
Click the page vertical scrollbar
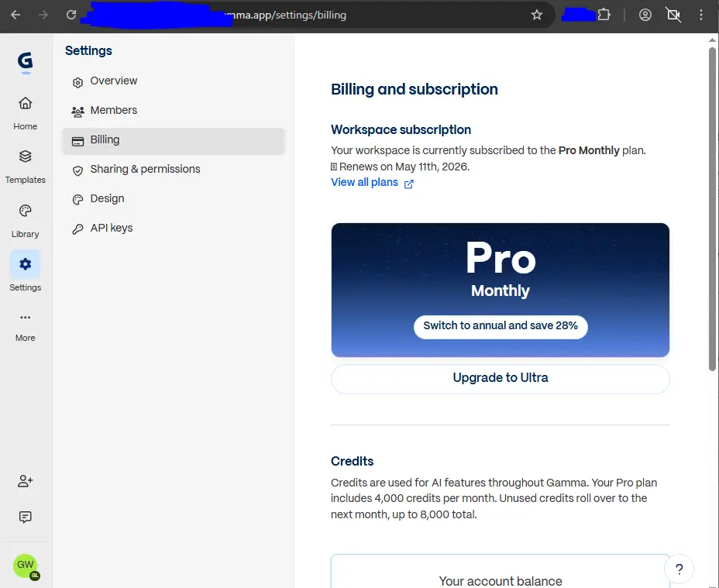pyautogui.click(x=712, y=208)
